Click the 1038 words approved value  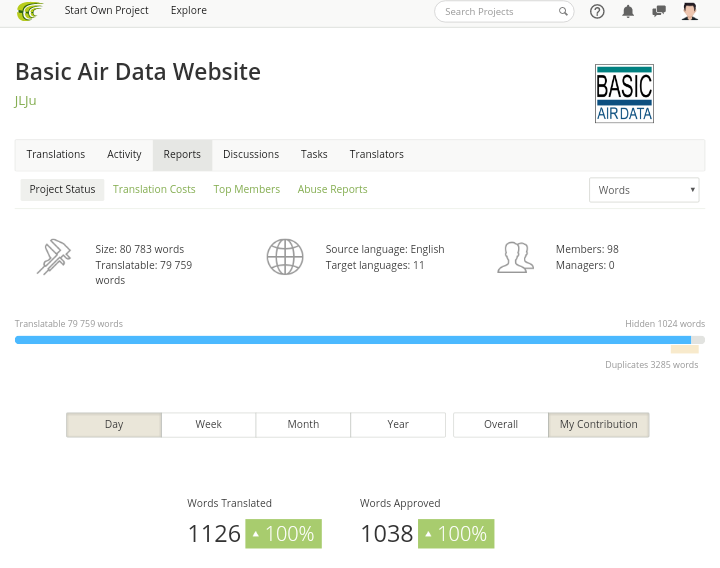[x=387, y=534]
